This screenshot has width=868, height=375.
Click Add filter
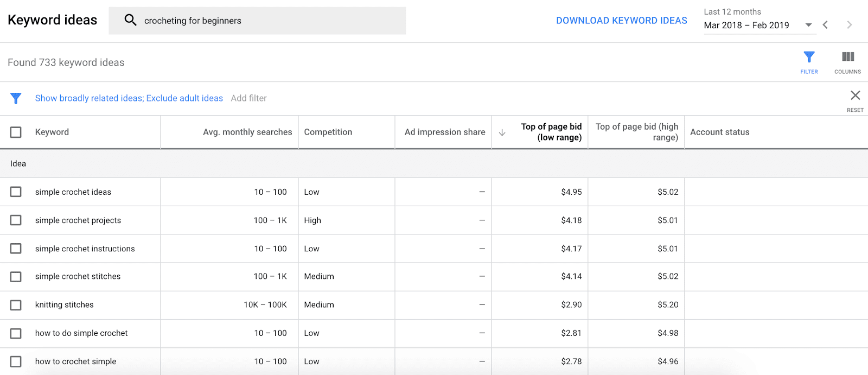pos(248,98)
